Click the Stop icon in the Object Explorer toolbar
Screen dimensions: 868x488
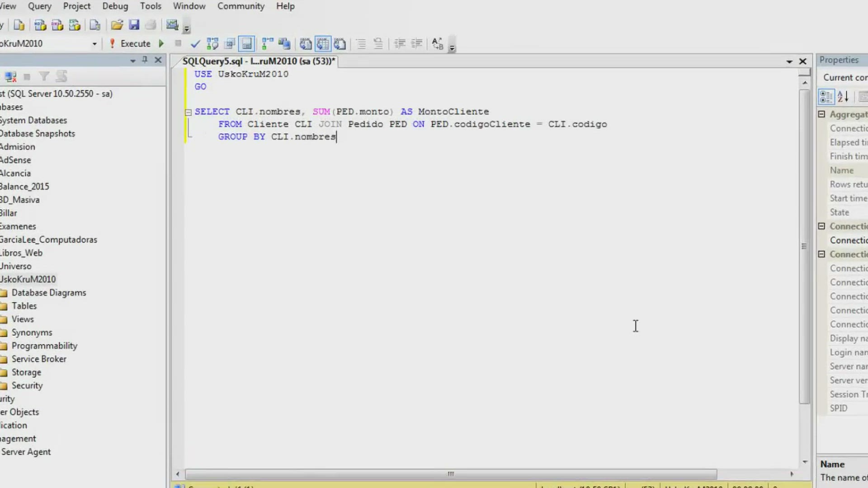click(27, 76)
